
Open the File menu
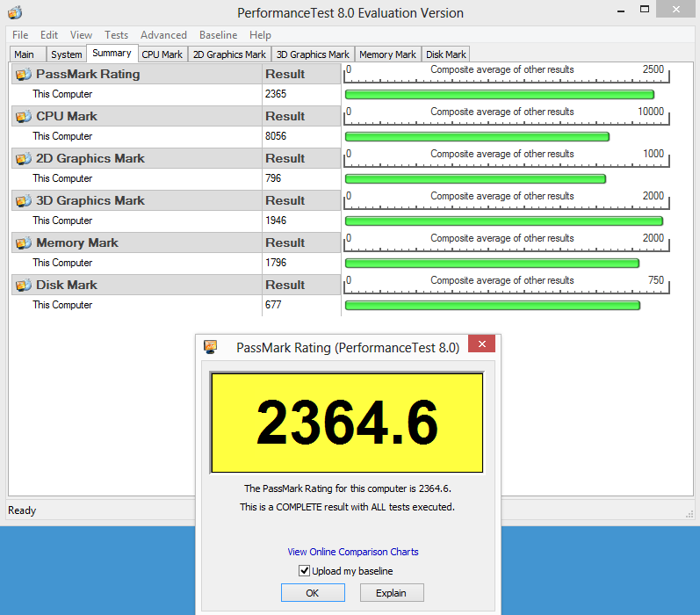[x=20, y=35]
